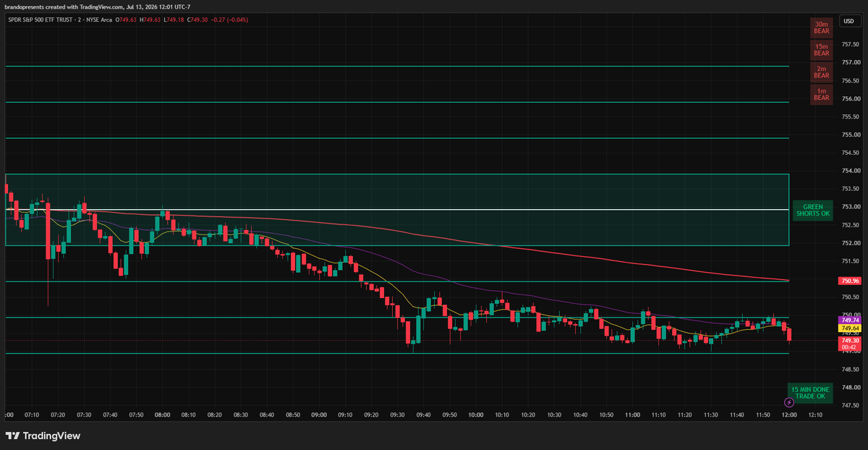Click the 07:30 time axis label
Screen dimensions: 868x450
pos(84,415)
